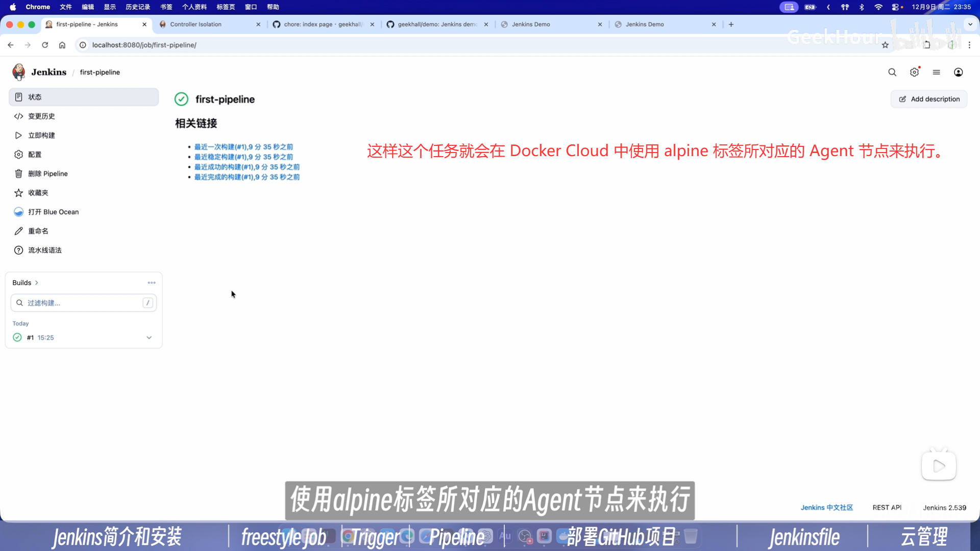Open the user account icon
980x551 pixels.
(x=959, y=72)
